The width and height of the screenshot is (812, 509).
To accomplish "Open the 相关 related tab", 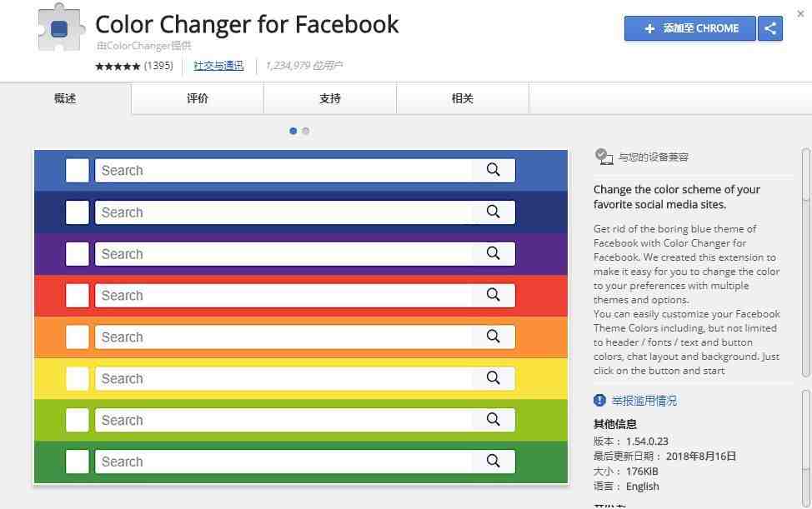I will [463, 98].
